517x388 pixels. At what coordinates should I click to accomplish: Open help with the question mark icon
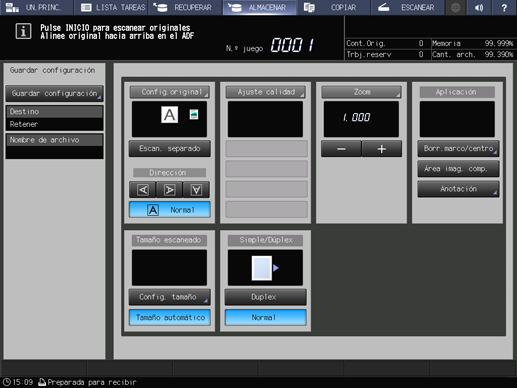tap(504, 7)
